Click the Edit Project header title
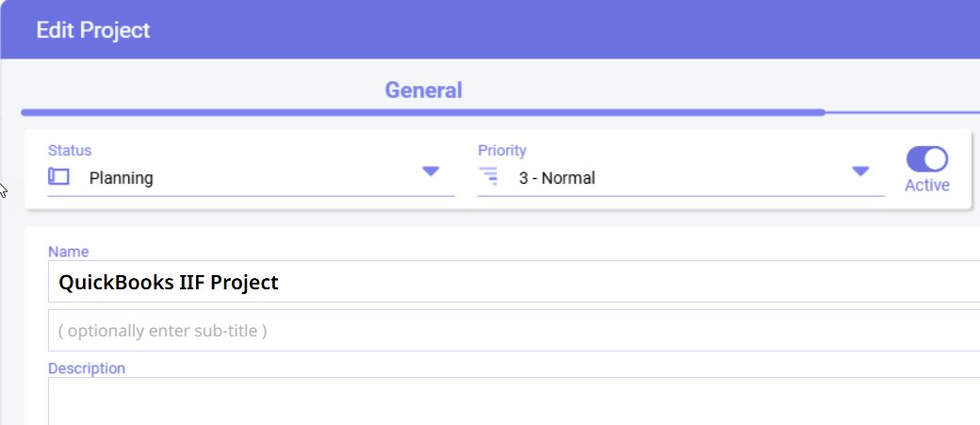The image size is (980, 425). [92, 29]
